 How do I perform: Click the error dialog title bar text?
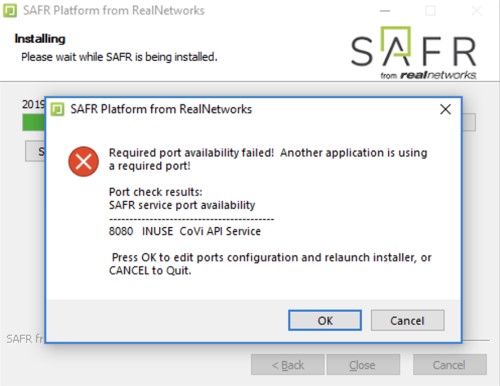(x=161, y=109)
